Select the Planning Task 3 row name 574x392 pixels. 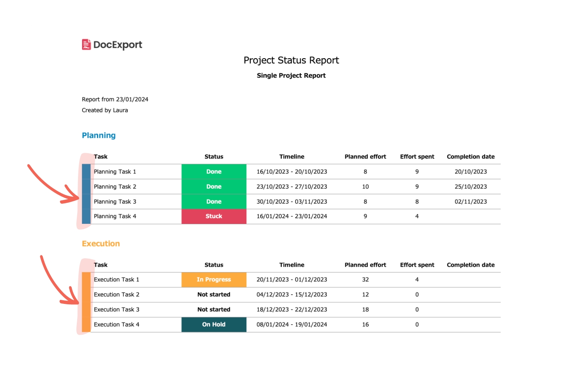pos(115,202)
